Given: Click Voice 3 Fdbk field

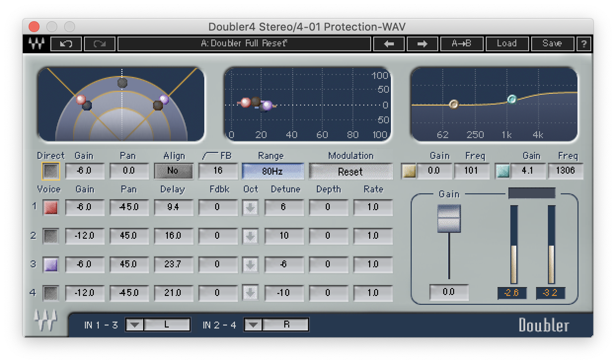Looking at the screenshot, I should [218, 265].
